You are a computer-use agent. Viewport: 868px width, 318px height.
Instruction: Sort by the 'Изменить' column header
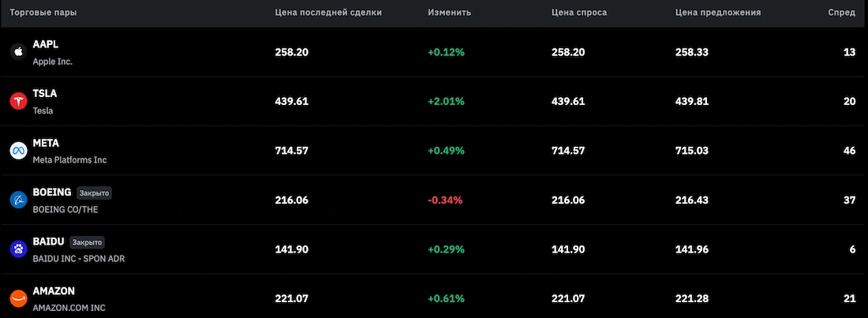point(450,13)
